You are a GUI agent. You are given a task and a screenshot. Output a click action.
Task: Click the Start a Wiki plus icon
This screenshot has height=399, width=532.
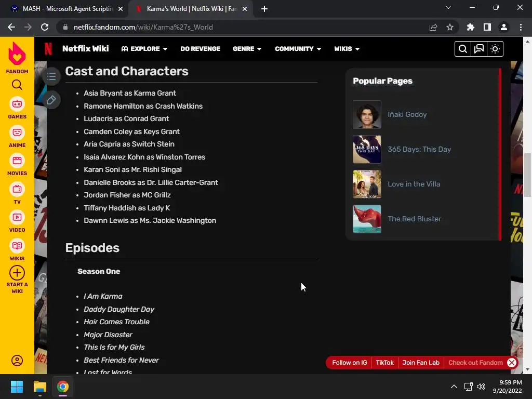click(17, 273)
